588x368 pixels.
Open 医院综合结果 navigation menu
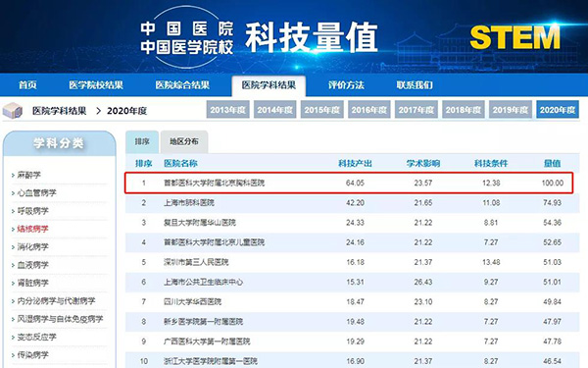coord(182,84)
